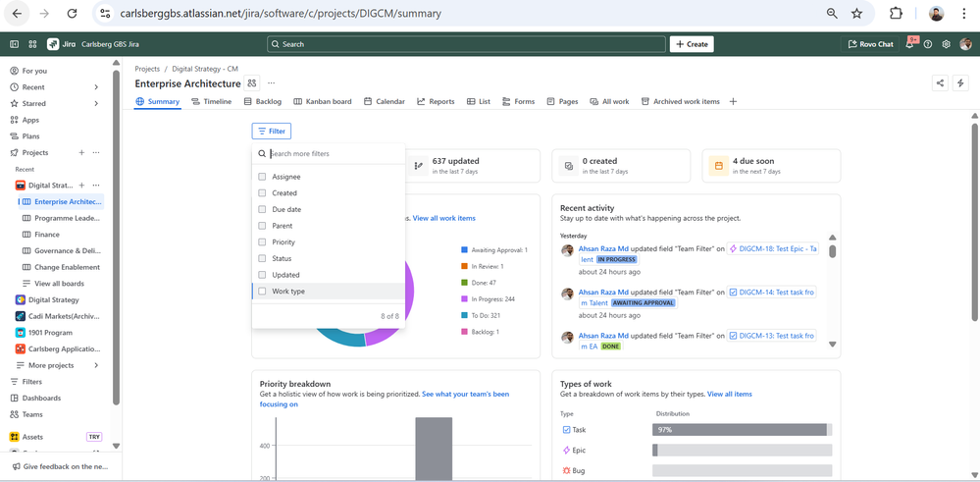Click View all work items link
980x482 pixels.
pyautogui.click(x=443, y=218)
